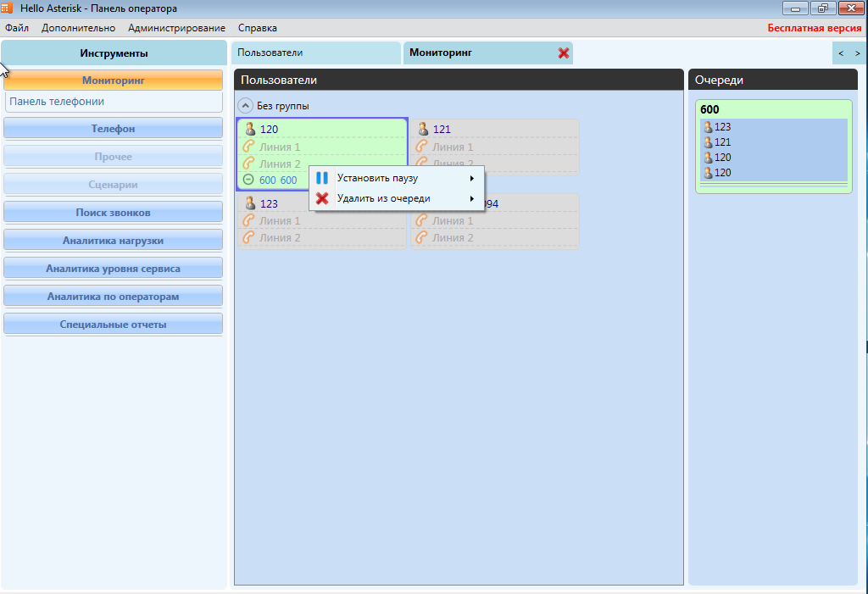Click the queue membership icon beside 600 under user 120
Screen dimensions: 868x594
248,180
